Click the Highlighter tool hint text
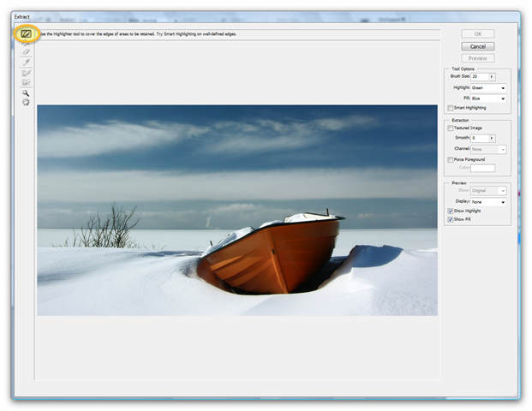This screenshot has width=532, height=411. tap(138, 34)
